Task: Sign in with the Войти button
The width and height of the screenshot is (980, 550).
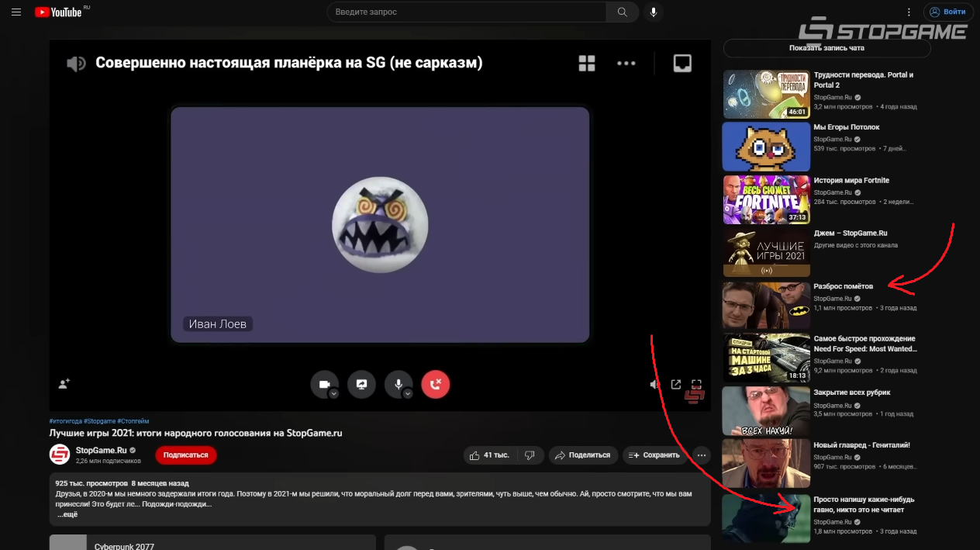Action: point(948,12)
